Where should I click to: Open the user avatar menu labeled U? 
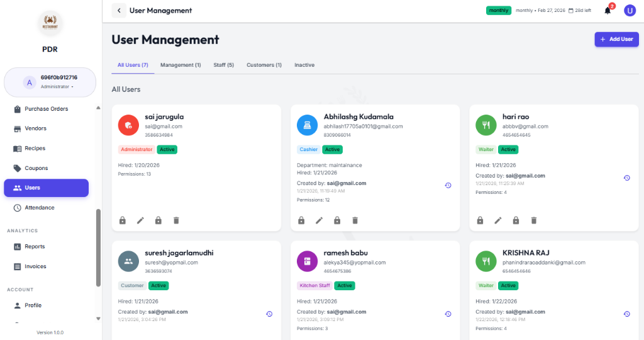click(630, 11)
